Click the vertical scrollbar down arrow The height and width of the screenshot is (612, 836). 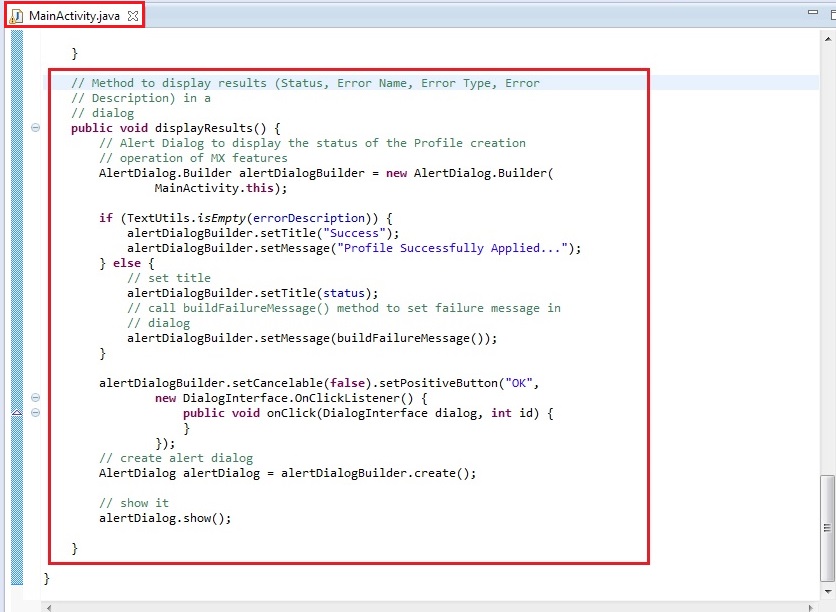point(827,592)
